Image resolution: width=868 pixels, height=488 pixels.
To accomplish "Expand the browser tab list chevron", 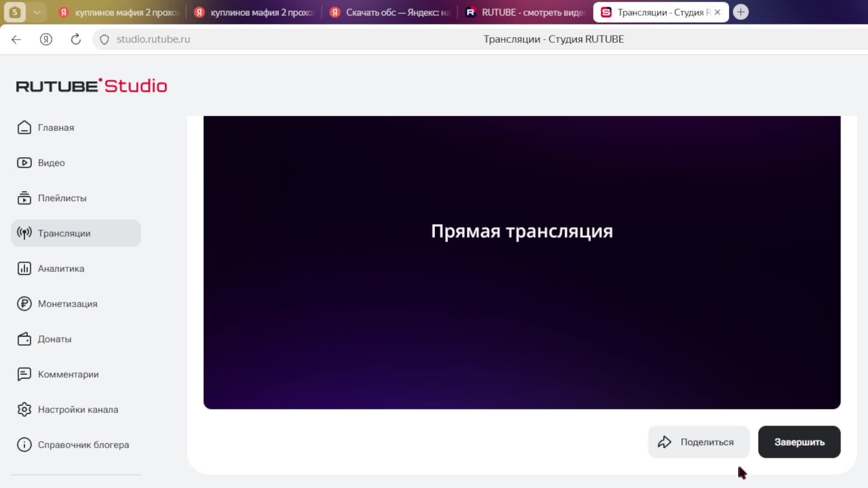I will pos(37,12).
